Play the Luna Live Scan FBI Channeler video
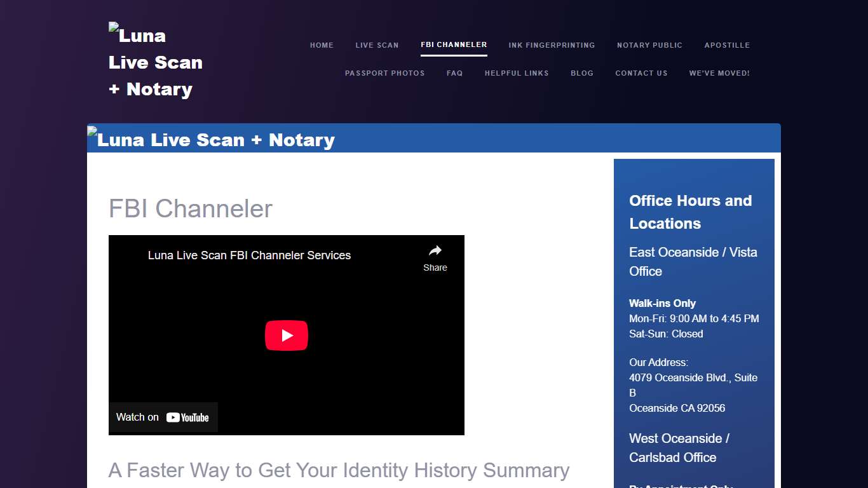Screen dimensions: 868x488 tap(286, 335)
